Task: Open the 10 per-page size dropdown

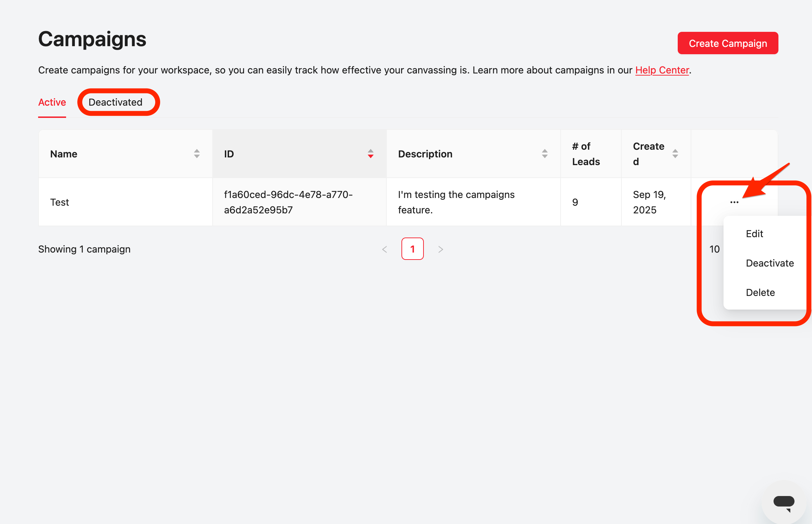Action: click(714, 249)
